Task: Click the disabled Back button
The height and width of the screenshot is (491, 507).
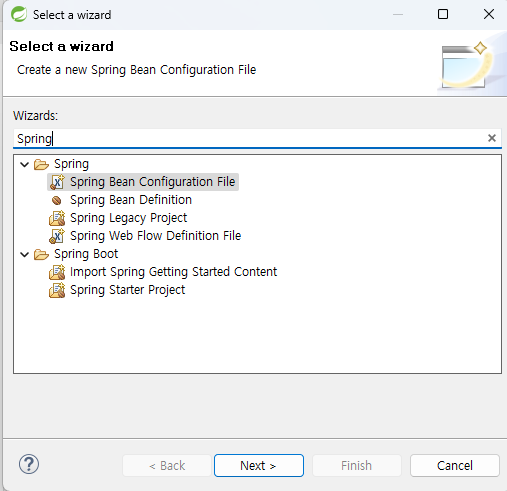Action: pos(167,465)
